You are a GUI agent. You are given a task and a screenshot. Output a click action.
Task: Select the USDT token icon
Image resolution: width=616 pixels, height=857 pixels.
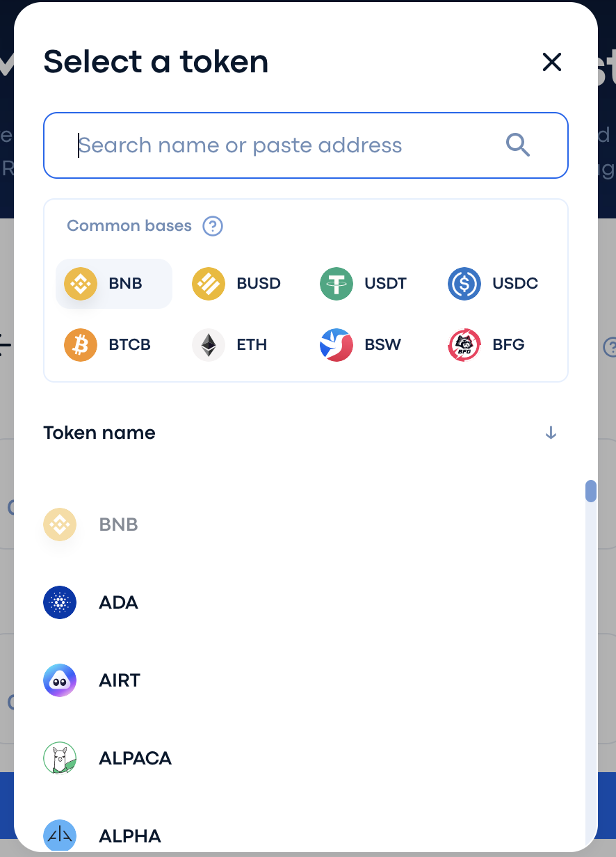click(337, 284)
